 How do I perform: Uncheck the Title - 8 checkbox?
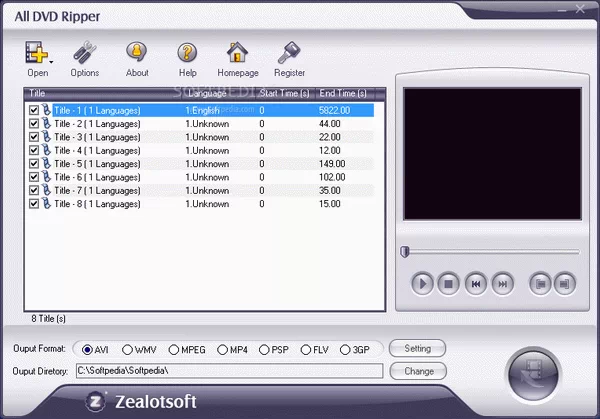pos(34,204)
